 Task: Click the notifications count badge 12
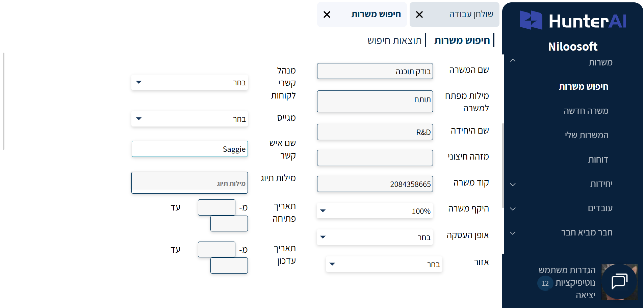[545, 283]
